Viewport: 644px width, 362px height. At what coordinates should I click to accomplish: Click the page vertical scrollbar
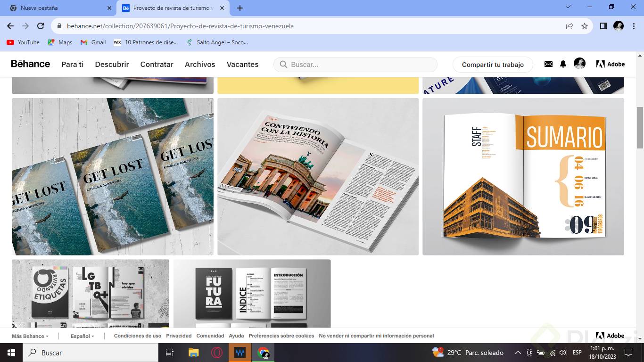tap(640, 127)
